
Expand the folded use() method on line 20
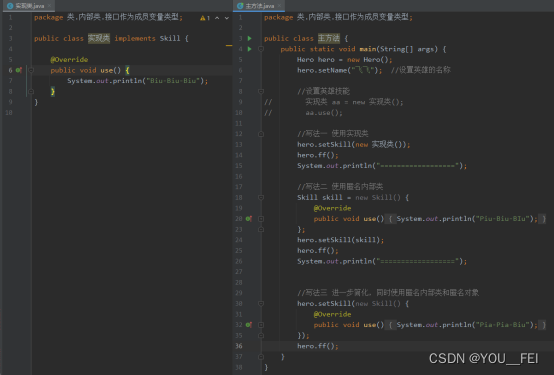(x=261, y=219)
